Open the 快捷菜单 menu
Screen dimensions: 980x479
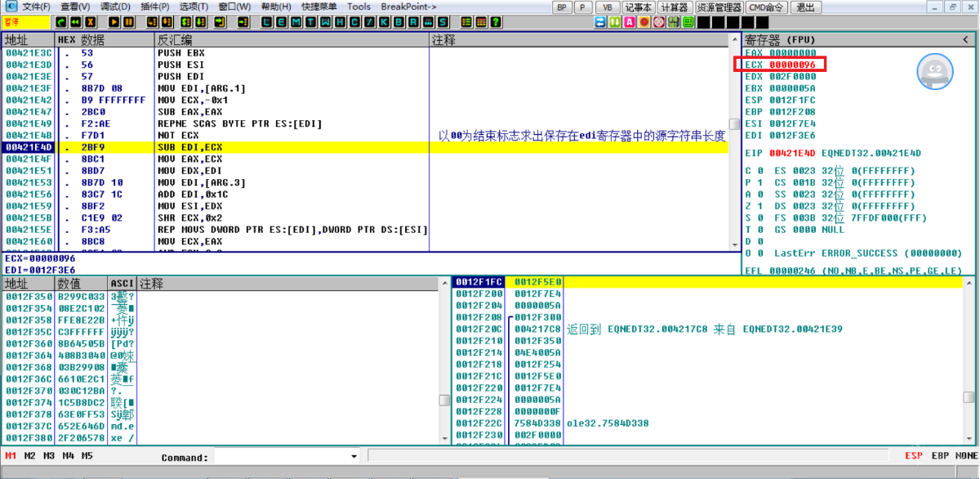pyautogui.click(x=318, y=7)
